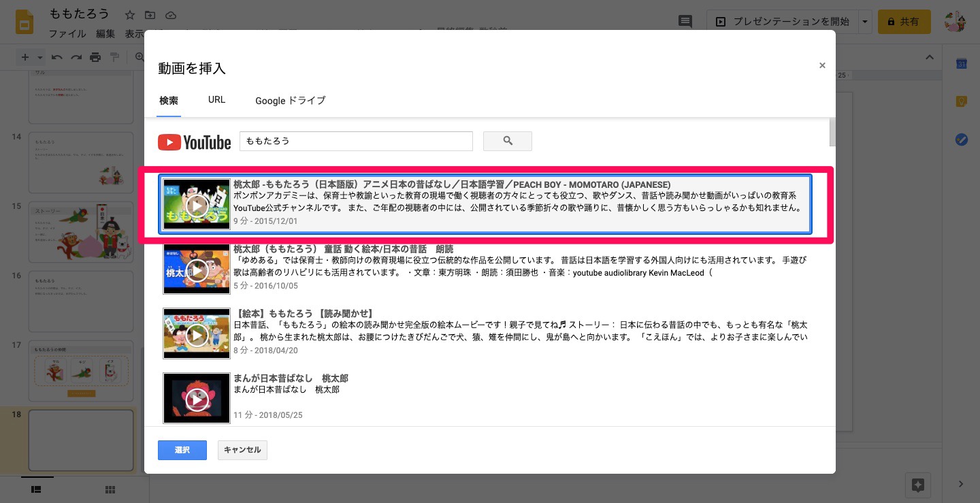Select title 桃太郎 -ももたろう（日本語版）アニメ
The width and height of the screenshot is (980, 503).
tap(452, 184)
